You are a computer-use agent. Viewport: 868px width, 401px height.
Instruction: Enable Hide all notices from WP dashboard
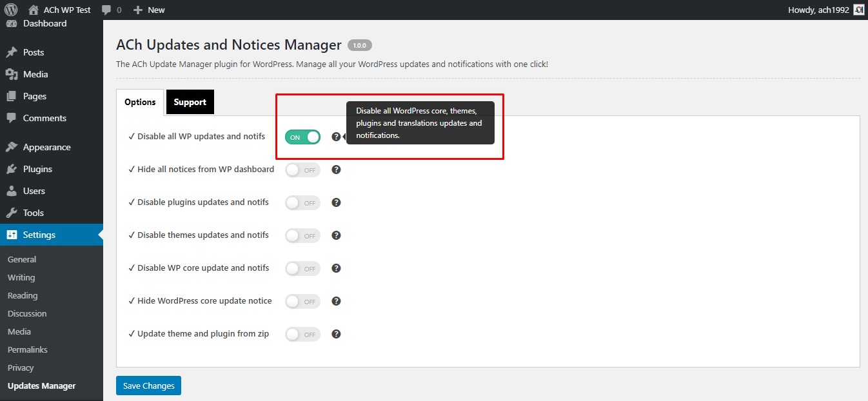[x=302, y=170]
